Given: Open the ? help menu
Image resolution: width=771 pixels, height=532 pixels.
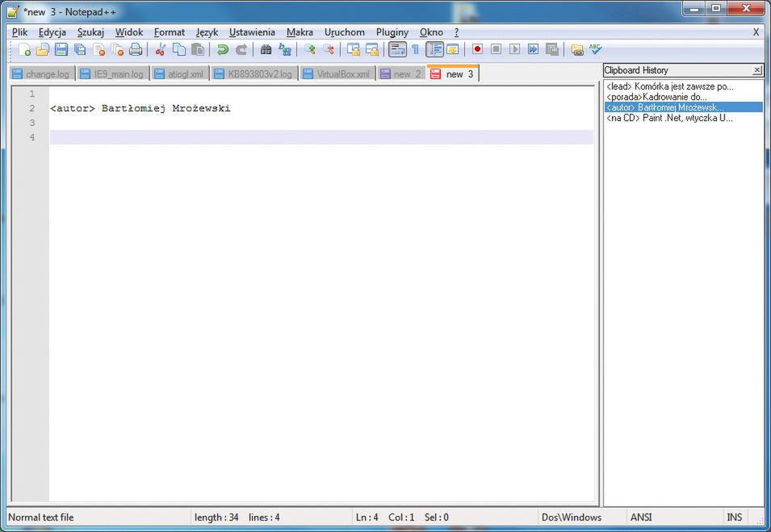Looking at the screenshot, I should point(456,32).
